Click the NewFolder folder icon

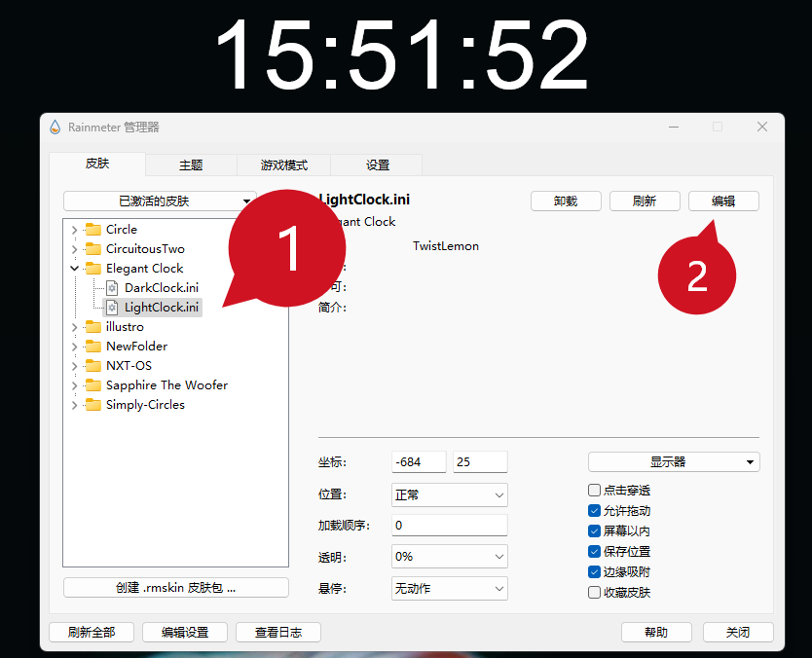93,347
